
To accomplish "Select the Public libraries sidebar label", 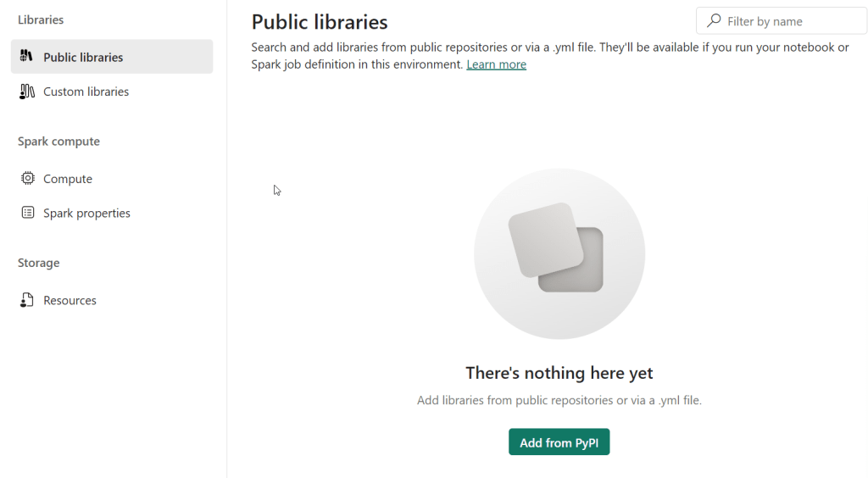I will point(83,57).
